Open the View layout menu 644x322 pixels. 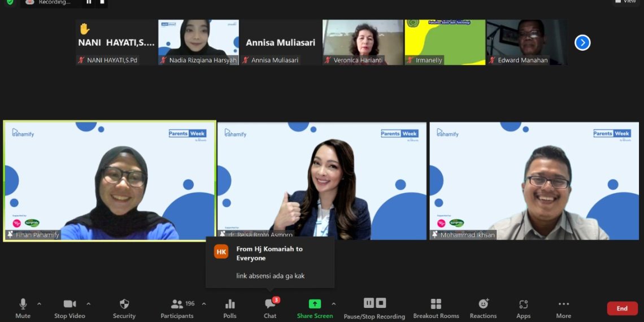pyautogui.click(x=625, y=2)
